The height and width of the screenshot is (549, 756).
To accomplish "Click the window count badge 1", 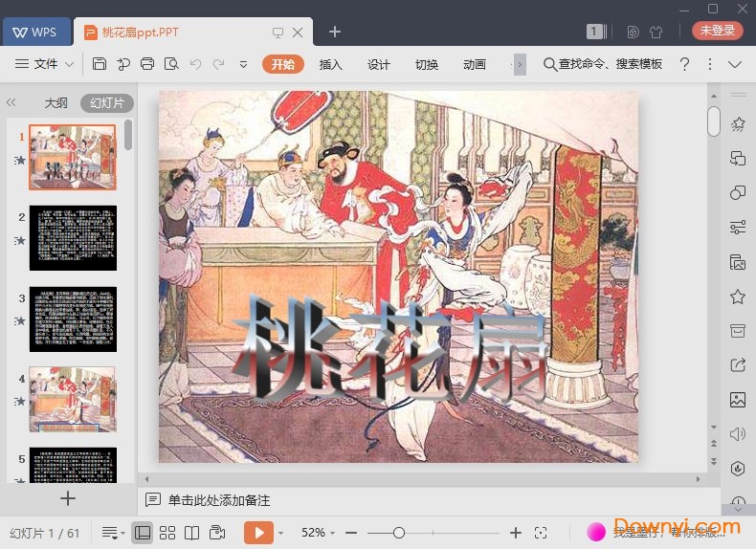I will [x=594, y=32].
